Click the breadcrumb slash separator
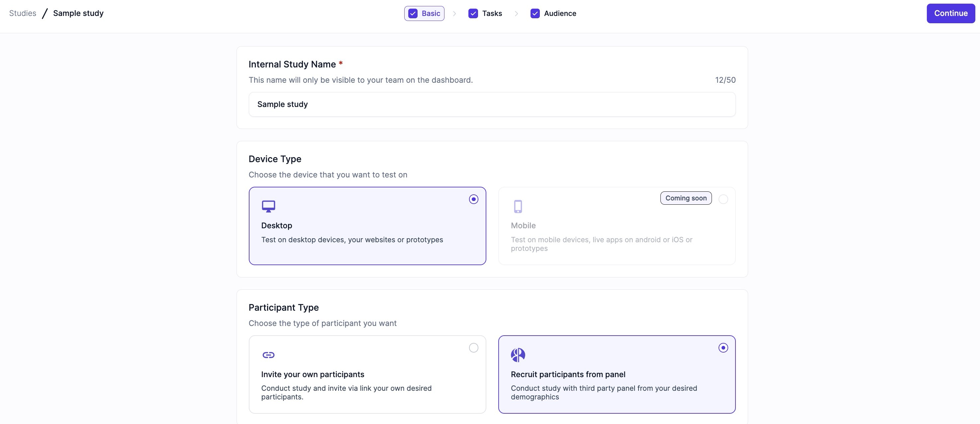980x424 pixels. (x=45, y=13)
